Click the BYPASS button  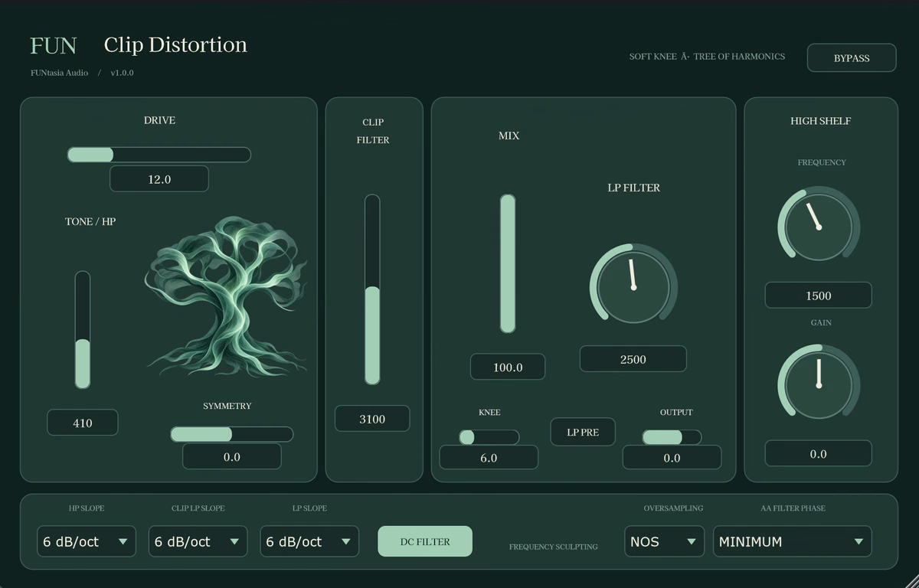click(x=852, y=57)
